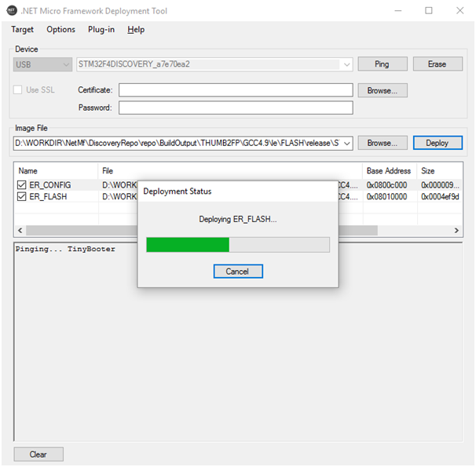Uncheck the ER_FLASH checkbox
Screen dimensions: 476x467
coord(21,196)
